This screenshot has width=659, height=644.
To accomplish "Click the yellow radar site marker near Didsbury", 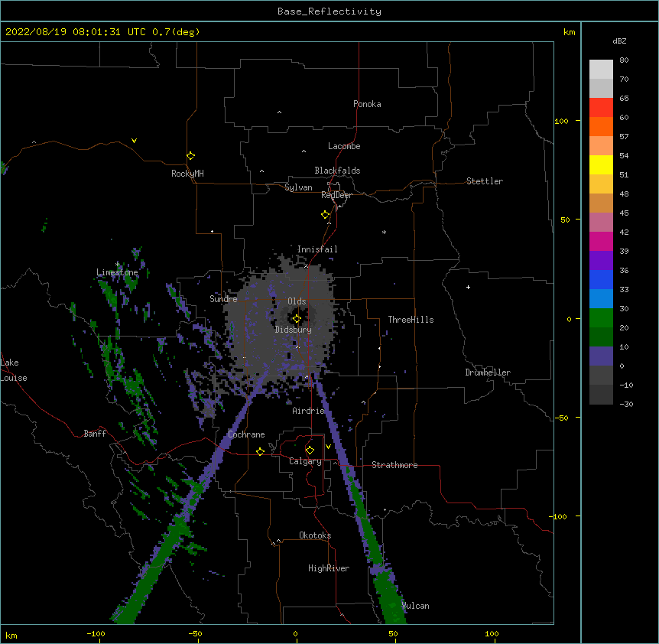I will pyautogui.click(x=297, y=319).
